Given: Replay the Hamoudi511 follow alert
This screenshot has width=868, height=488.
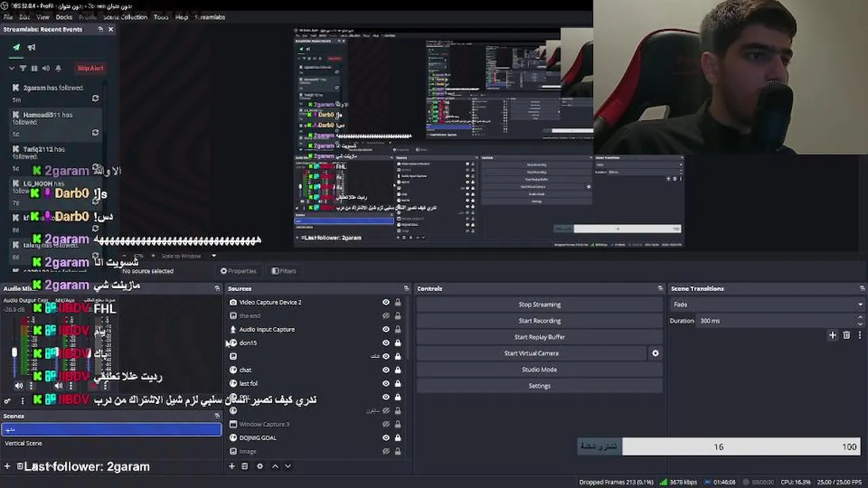Looking at the screenshot, I should pos(95,132).
